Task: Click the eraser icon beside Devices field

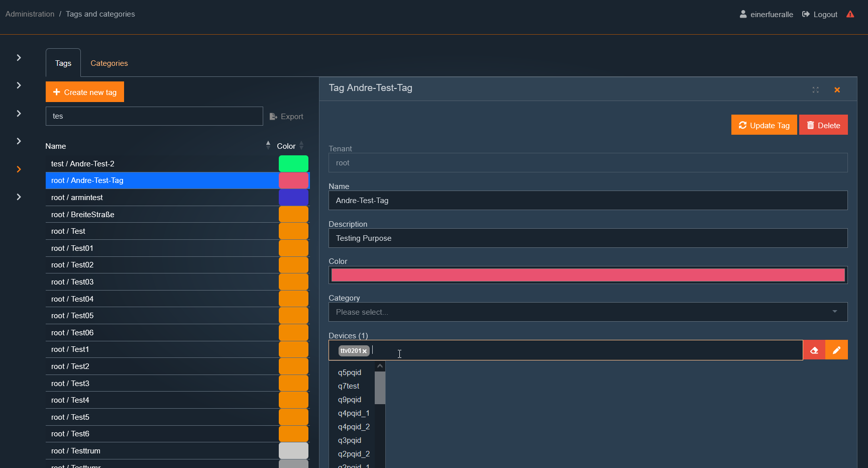Action: [814, 350]
